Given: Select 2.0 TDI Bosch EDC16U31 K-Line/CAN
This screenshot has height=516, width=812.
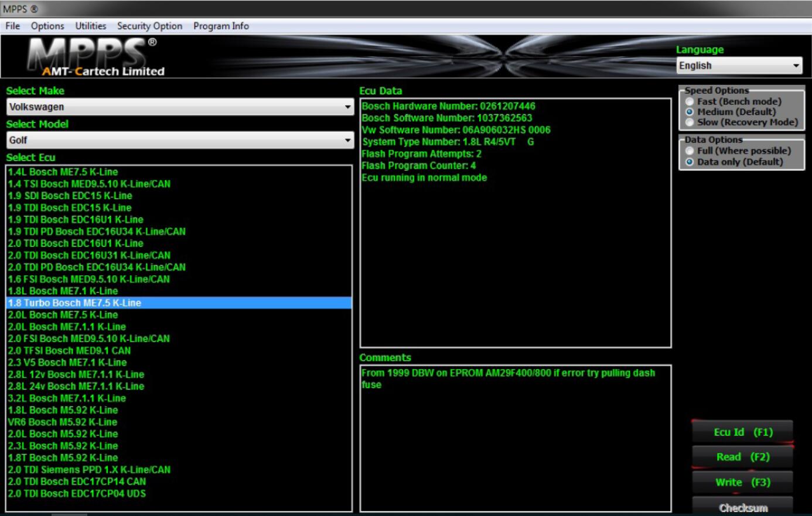Looking at the screenshot, I should (x=179, y=255).
